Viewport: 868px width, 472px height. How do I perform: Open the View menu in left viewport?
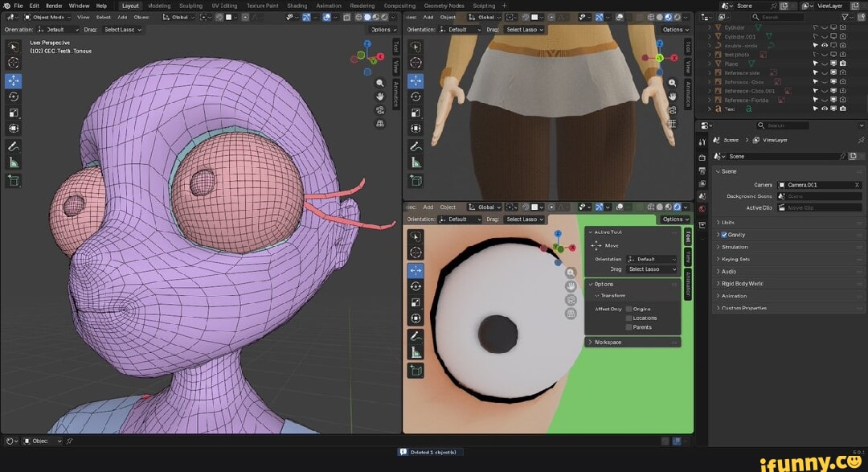[x=83, y=17]
